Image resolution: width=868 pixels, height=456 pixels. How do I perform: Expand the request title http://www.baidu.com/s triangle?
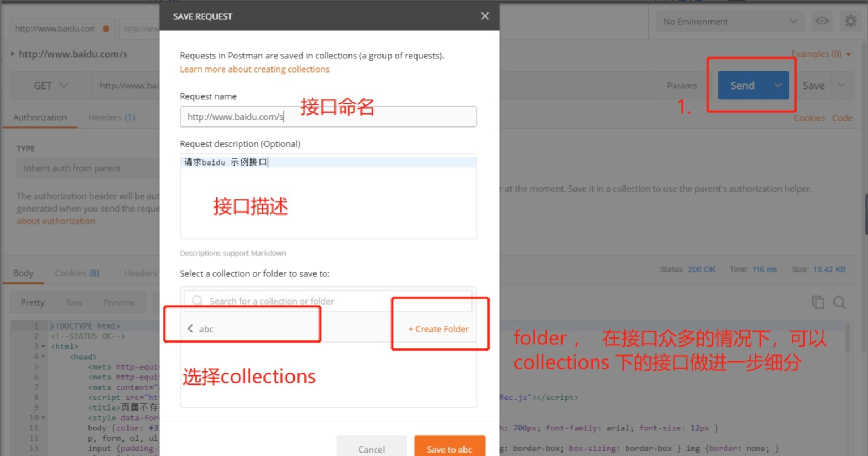coord(12,54)
